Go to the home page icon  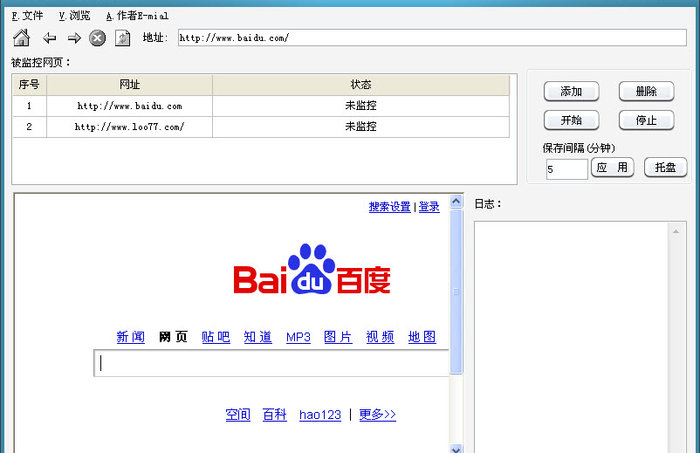[x=21, y=38]
